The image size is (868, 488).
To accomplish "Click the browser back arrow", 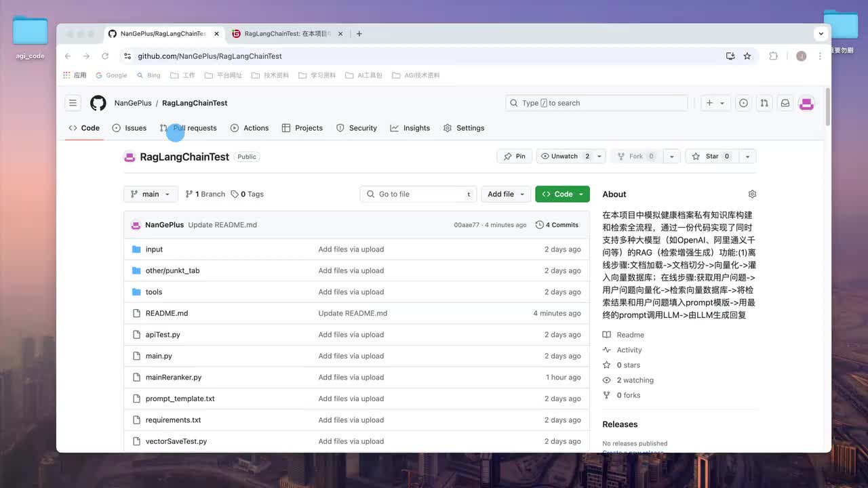I will pos(68,56).
